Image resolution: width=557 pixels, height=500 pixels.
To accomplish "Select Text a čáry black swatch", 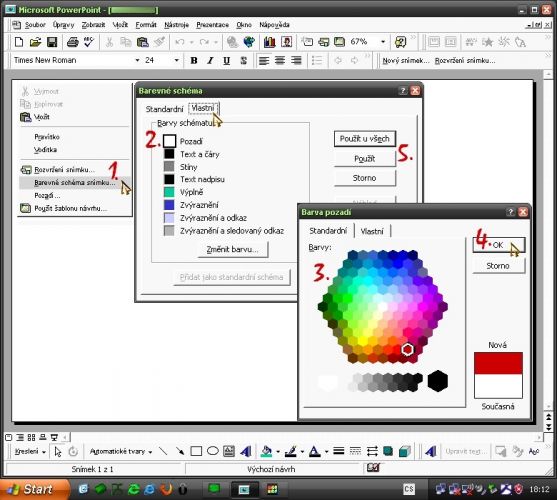I will click(169, 154).
